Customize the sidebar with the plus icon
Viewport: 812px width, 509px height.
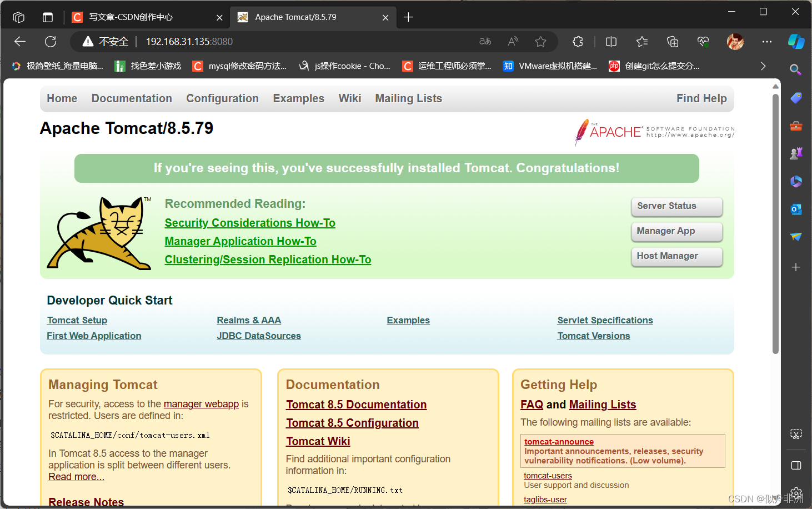[x=796, y=267]
